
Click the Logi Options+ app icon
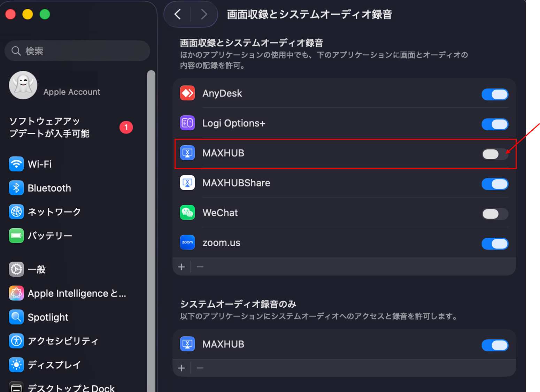(187, 123)
